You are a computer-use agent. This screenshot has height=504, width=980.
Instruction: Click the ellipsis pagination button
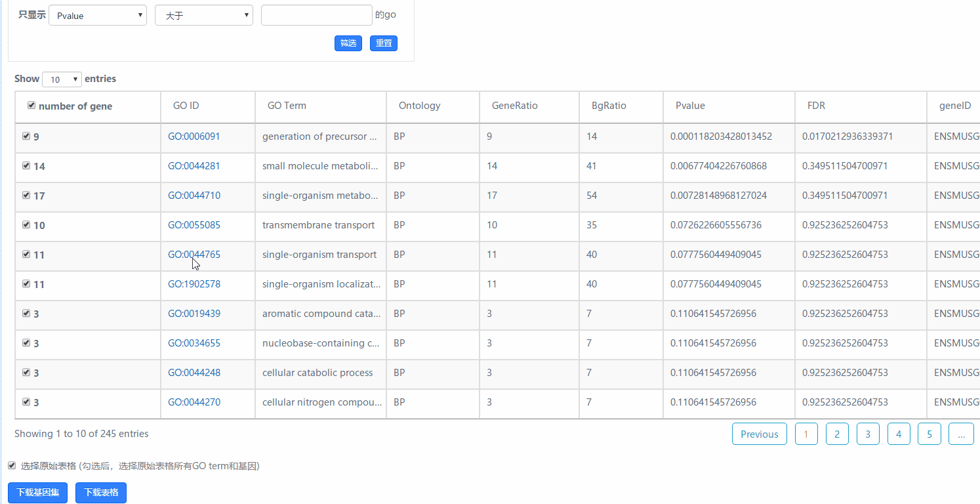pos(961,434)
